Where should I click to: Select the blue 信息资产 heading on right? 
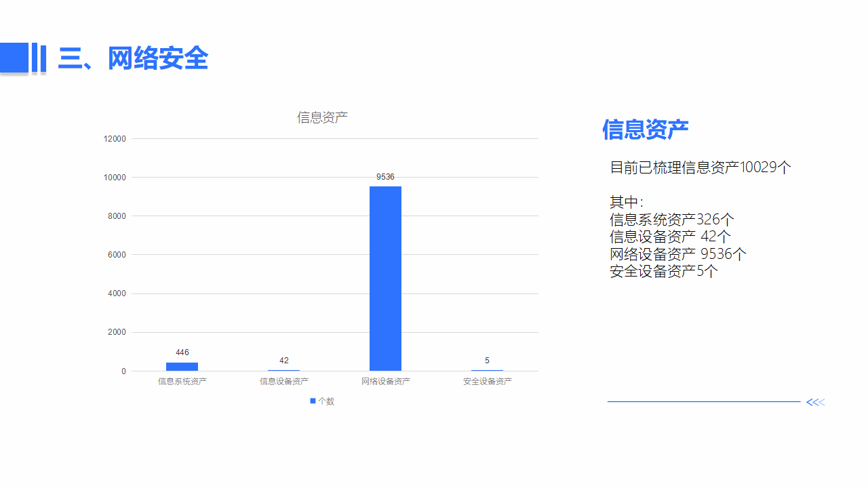646,129
